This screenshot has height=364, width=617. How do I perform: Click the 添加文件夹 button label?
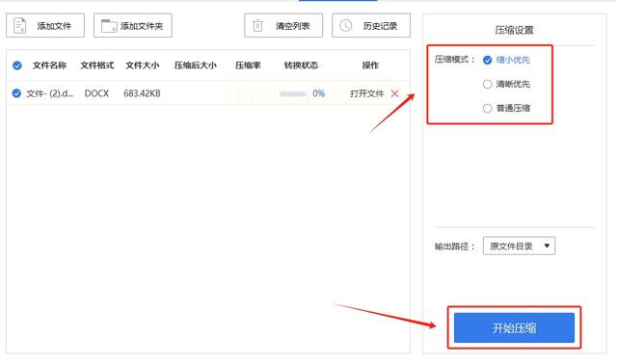142,26
